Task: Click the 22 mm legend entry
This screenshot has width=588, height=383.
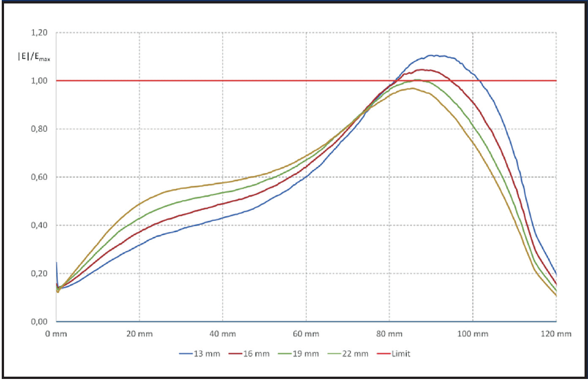Action: [x=348, y=354]
